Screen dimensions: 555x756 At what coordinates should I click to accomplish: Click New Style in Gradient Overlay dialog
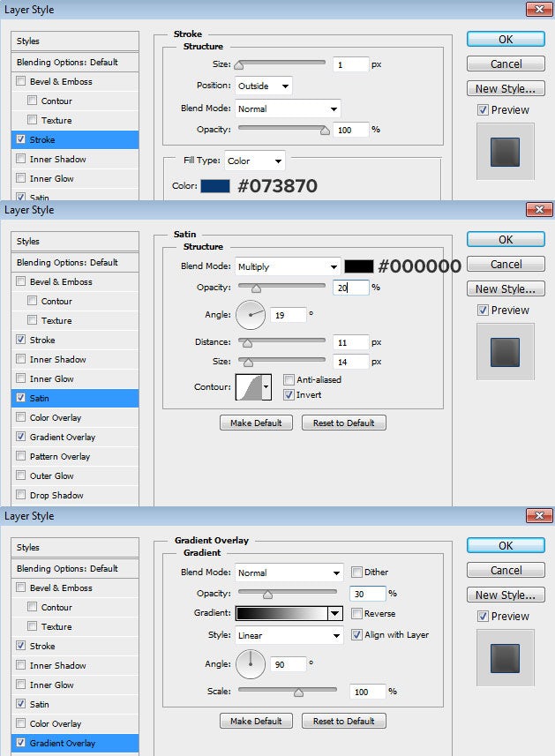(506, 595)
